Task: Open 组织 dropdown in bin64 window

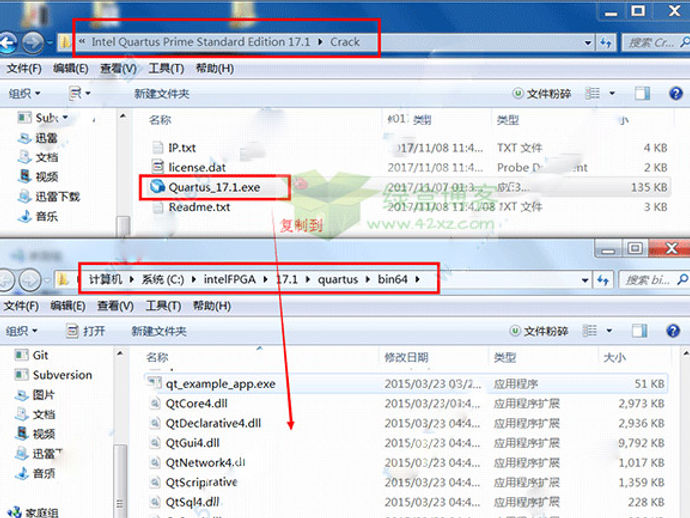Action: pos(22,331)
